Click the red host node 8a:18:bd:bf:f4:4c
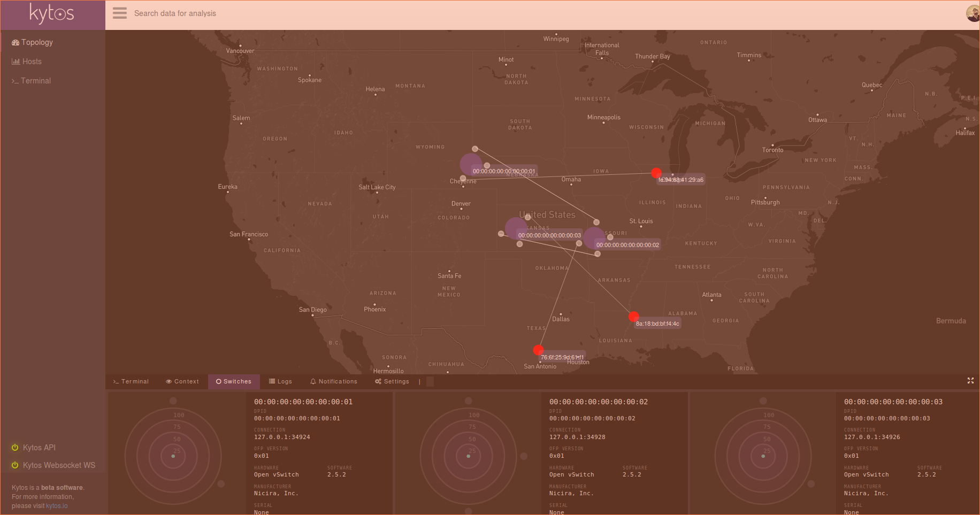Screen dimensions: 980x515 (634, 317)
